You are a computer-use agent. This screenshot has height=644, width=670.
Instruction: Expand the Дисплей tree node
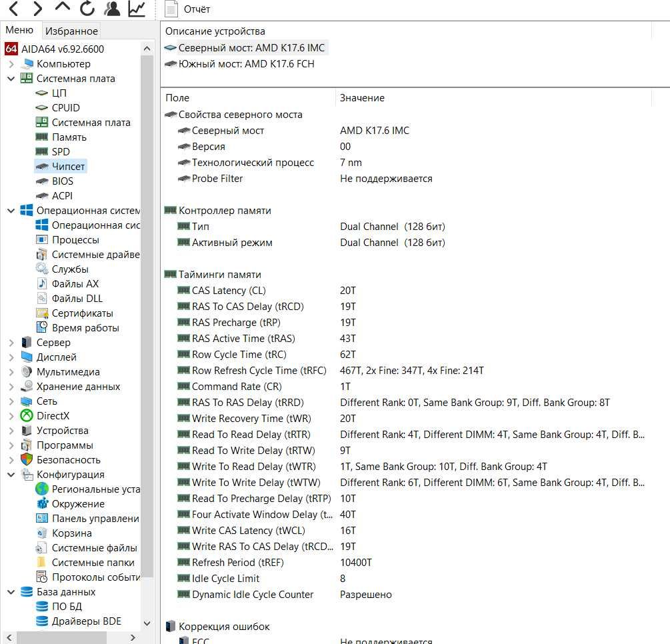[11, 357]
